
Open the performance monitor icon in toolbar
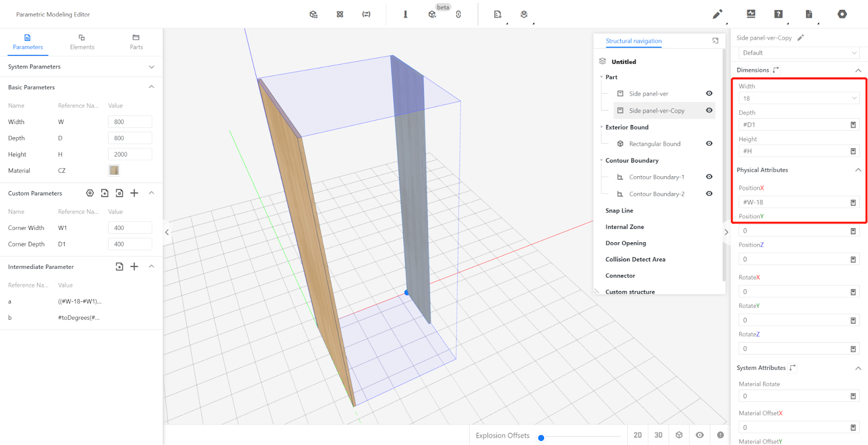tap(751, 14)
